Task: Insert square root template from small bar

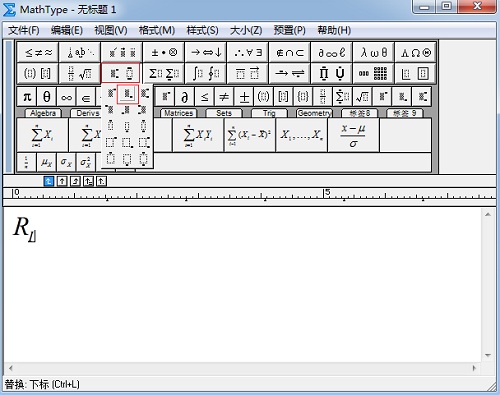Action: click(x=362, y=97)
